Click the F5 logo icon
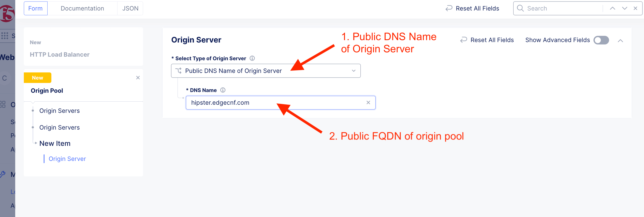644x217 pixels. point(7,13)
